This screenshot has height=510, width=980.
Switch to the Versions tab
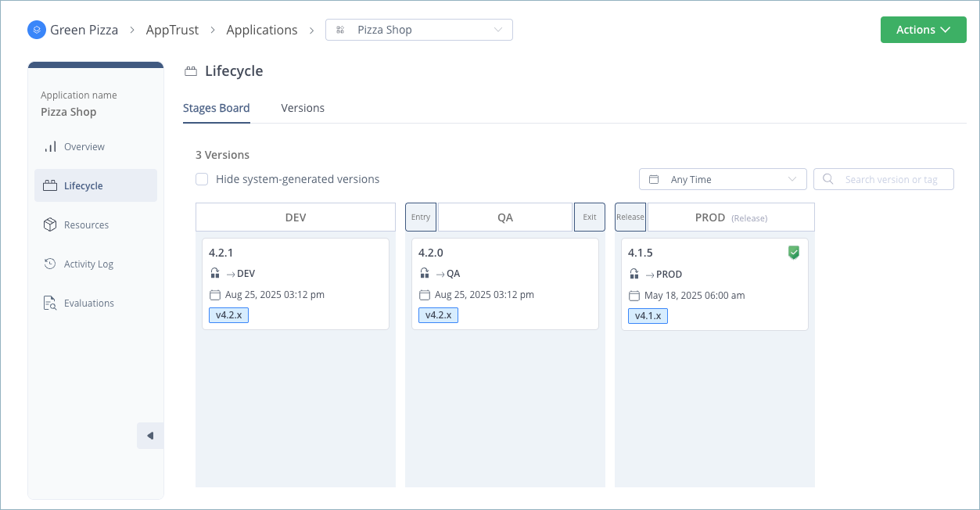pyautogui.click(x=303, y=108)
